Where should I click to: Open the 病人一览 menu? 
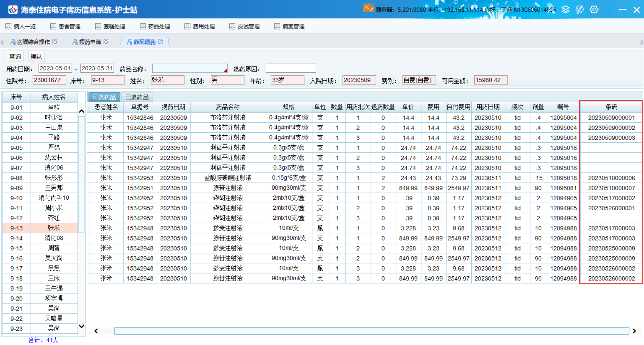click(21, 26)
